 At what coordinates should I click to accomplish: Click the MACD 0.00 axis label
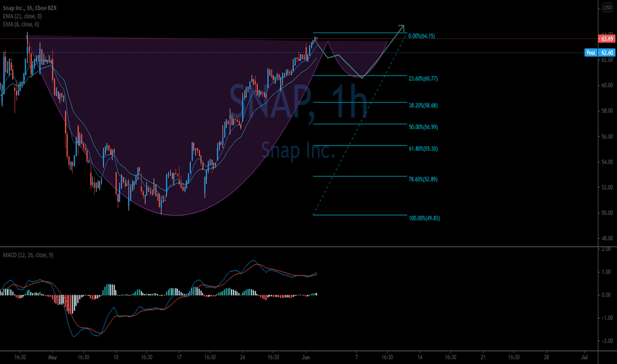coord(606,295)
